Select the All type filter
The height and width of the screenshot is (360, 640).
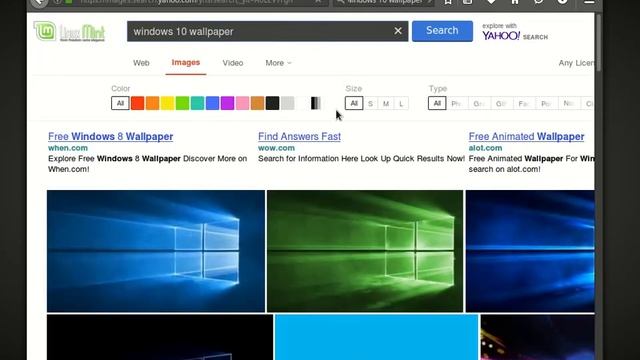pos(437,103)
